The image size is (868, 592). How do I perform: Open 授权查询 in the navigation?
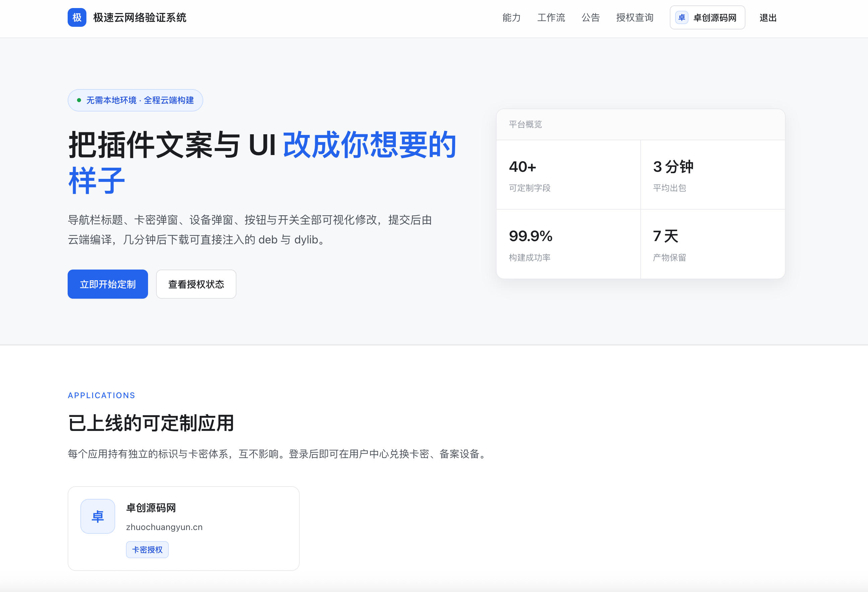(x=635, y=17)
